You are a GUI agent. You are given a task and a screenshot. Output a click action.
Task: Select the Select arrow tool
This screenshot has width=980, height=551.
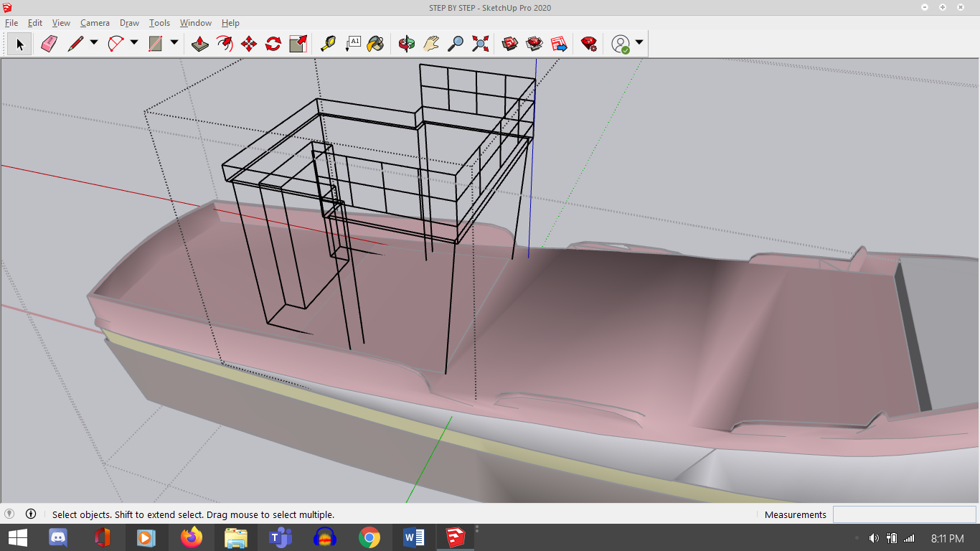point(19,44)
